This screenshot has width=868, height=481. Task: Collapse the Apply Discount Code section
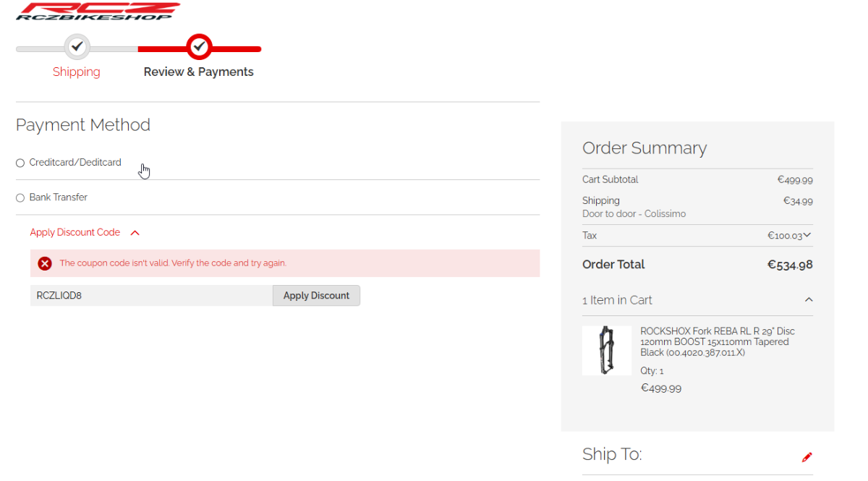(x=135, y=233)
